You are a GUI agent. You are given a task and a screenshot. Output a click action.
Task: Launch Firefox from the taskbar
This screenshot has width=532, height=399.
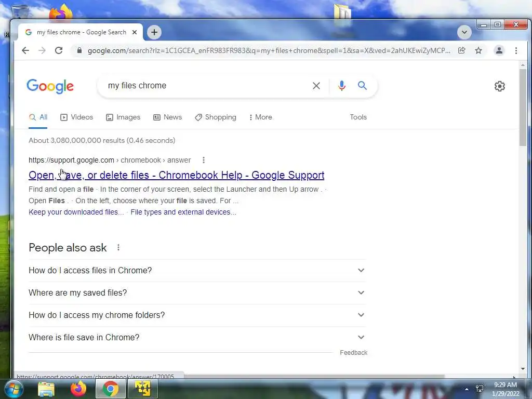78,389
